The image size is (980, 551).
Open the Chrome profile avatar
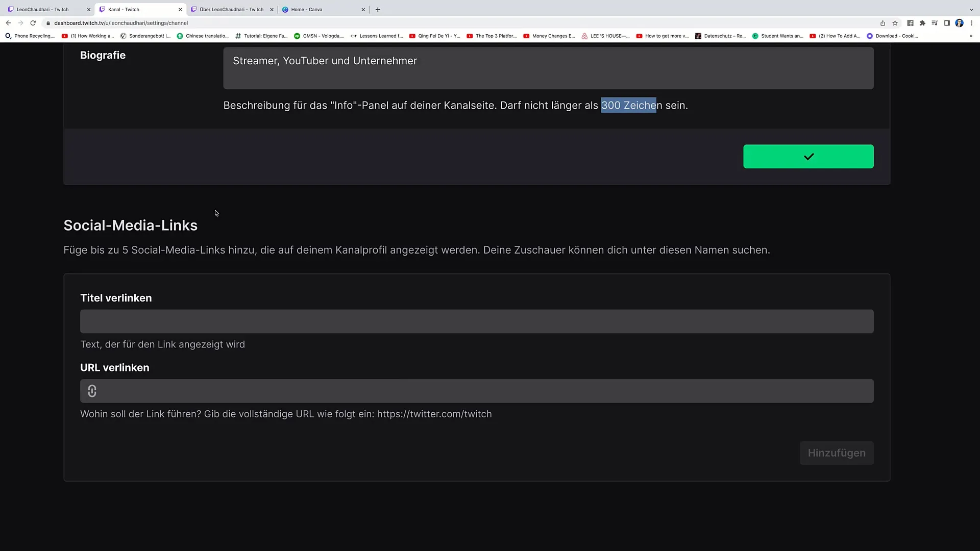959,23
